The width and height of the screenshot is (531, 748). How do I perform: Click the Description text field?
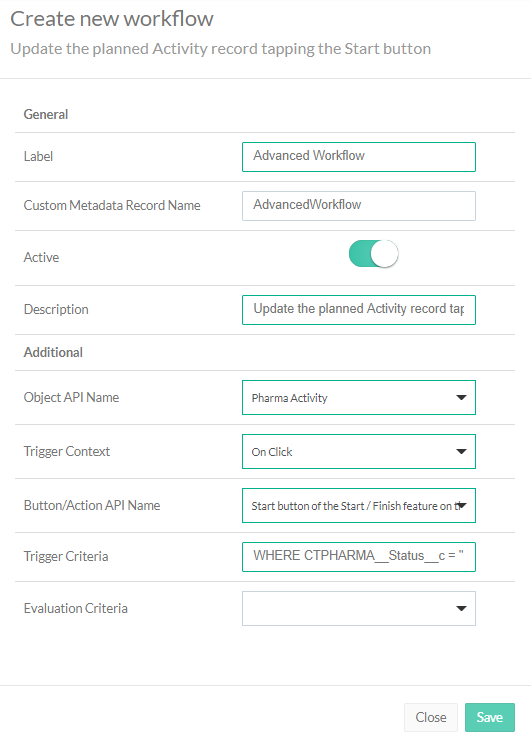(x=359, y=310)
